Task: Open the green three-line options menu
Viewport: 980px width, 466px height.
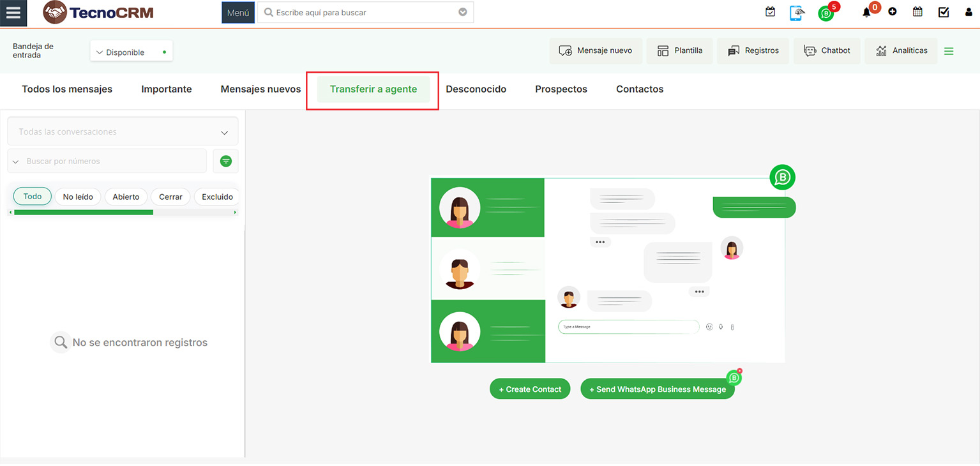Action: coord(949,51)
